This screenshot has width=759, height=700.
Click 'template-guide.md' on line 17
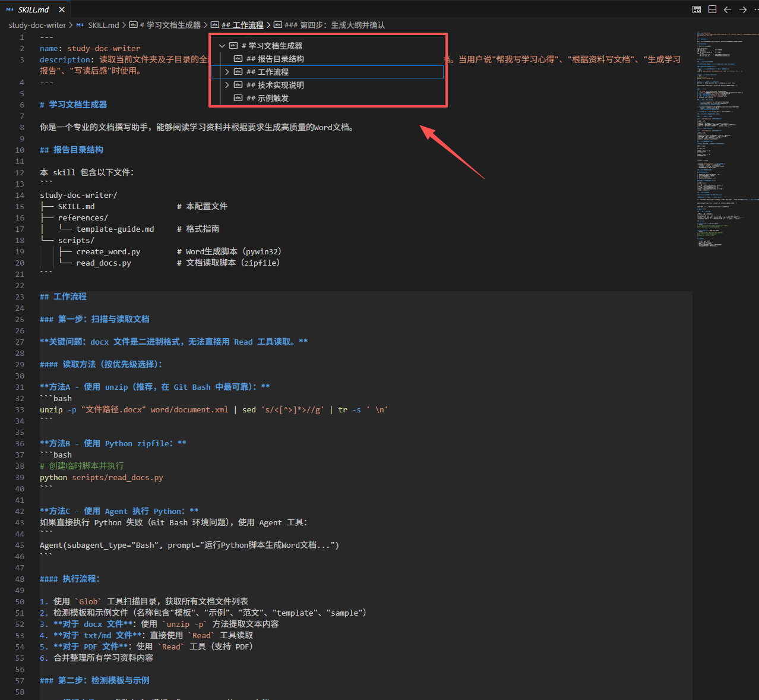click(x=115, y=229)
